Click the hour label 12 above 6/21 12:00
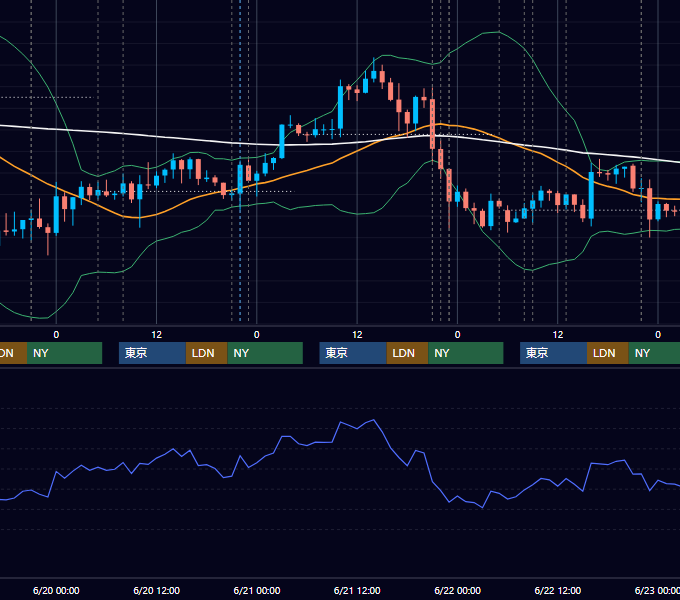The height and width of the screenshot is (600, 680). click(x=357, y=335)
